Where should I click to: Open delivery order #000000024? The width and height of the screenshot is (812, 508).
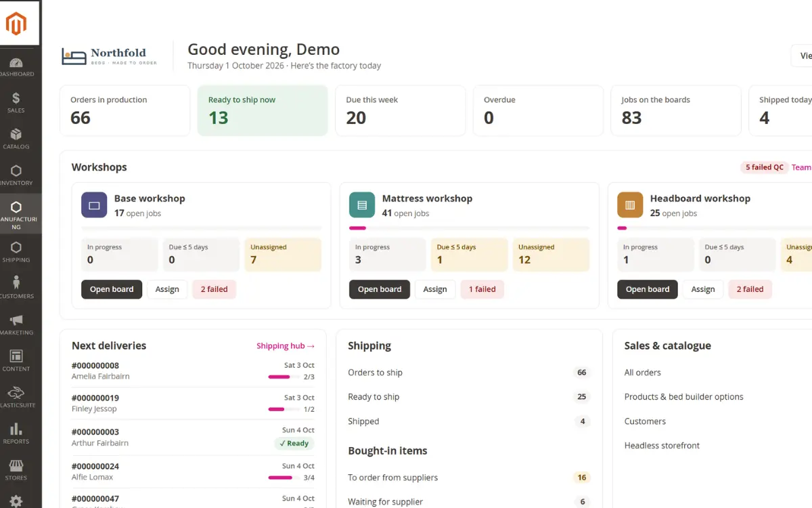[95, 467]
